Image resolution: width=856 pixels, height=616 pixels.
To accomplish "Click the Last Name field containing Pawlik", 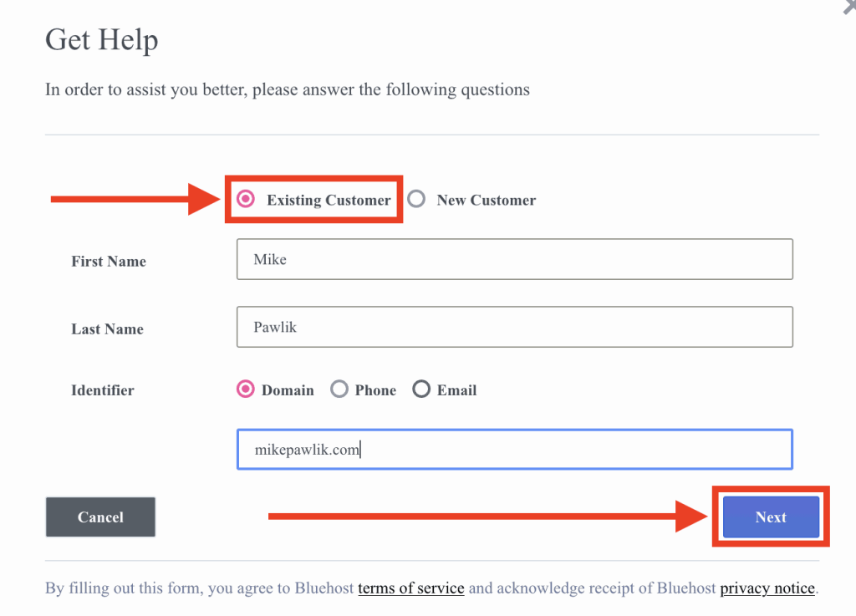I will [x=514, y=327].
